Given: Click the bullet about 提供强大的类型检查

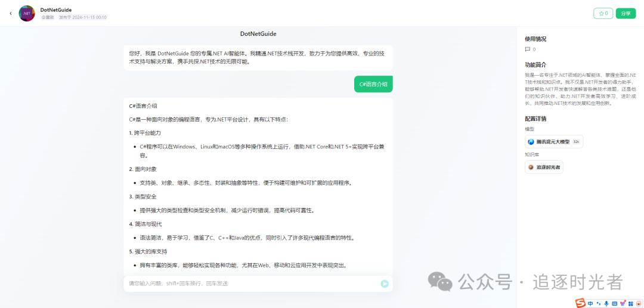Looking at the screenshot, I should 227,210.
